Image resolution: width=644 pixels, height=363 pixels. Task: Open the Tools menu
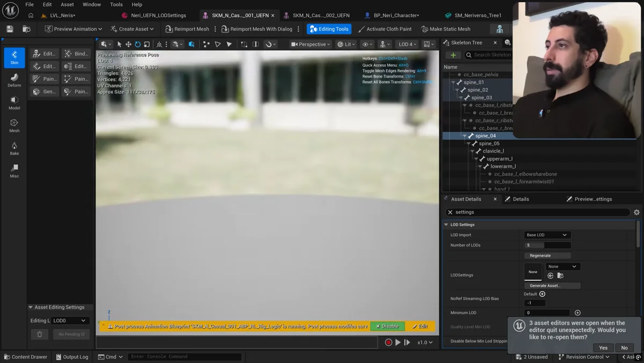point(116,4)
